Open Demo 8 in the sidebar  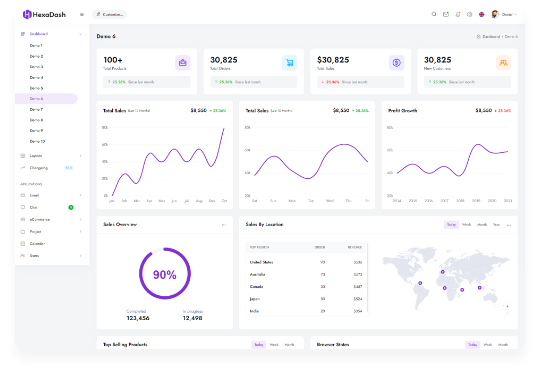coord(36,120)
